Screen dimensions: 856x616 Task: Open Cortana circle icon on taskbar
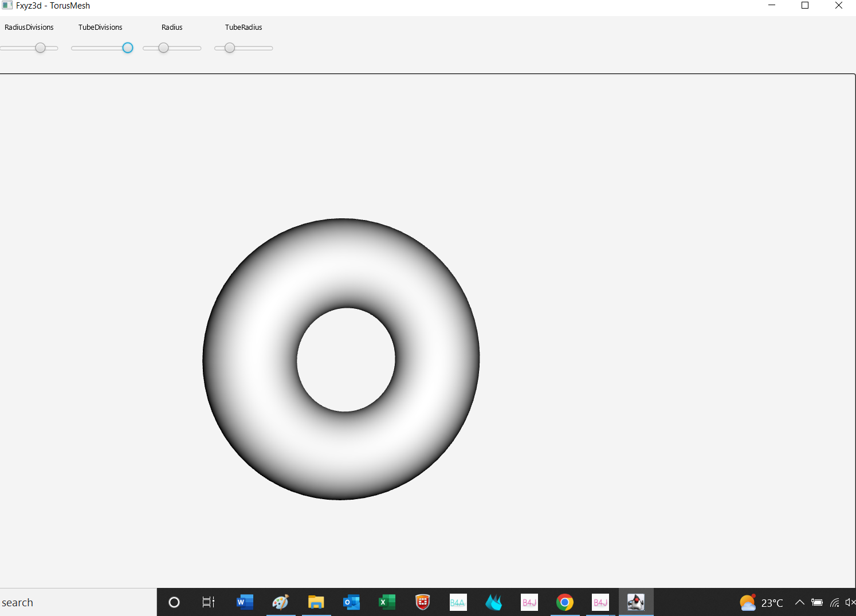[x=174, y=602]
